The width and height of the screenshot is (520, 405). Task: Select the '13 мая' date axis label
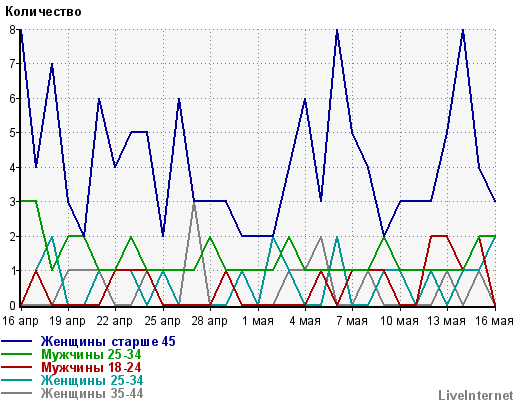coord(446,321)
